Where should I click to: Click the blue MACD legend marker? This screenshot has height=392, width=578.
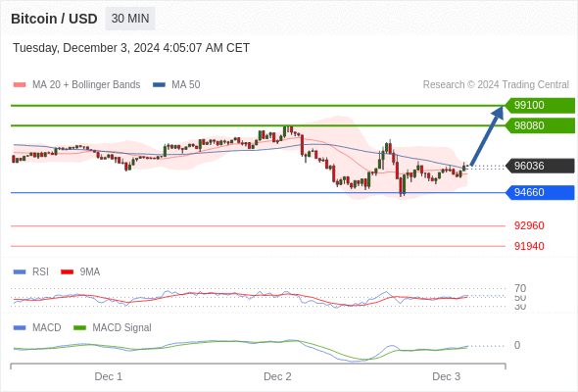20,328
